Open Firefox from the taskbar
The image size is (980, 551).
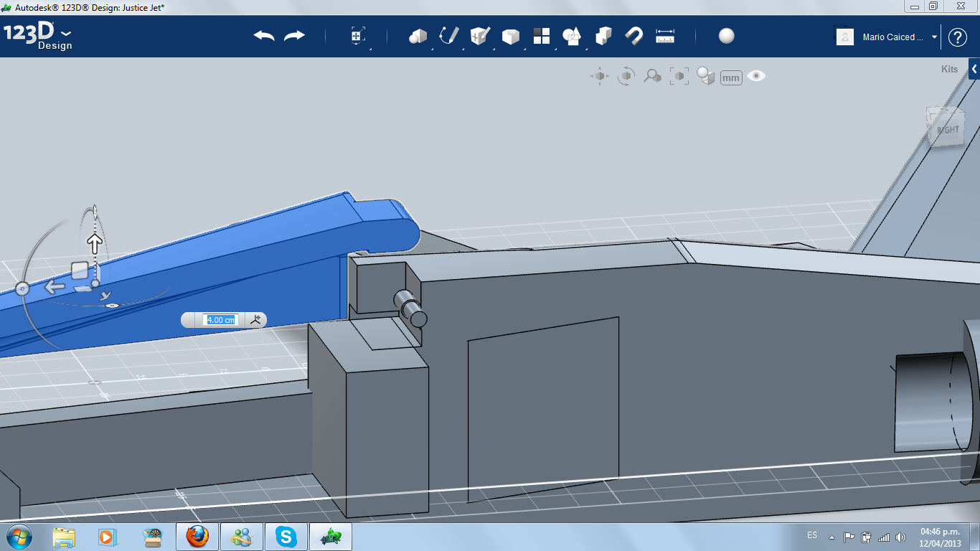[197, 537]
